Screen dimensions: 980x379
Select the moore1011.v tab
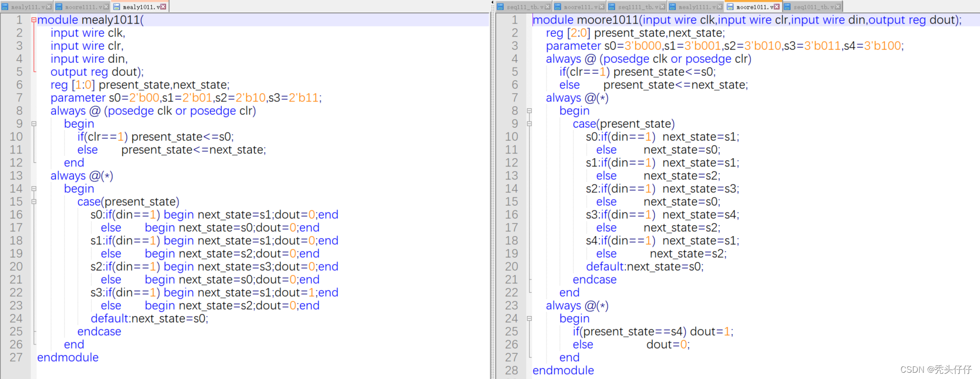click(753, 7)
